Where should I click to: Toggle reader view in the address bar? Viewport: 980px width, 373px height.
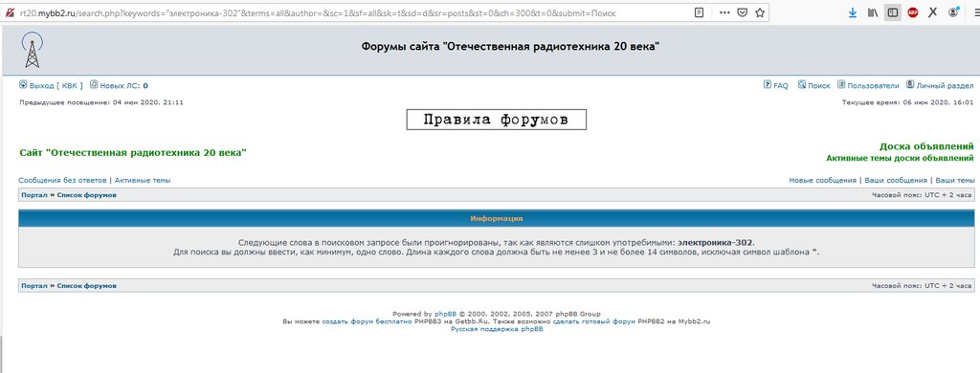point(700,11)
